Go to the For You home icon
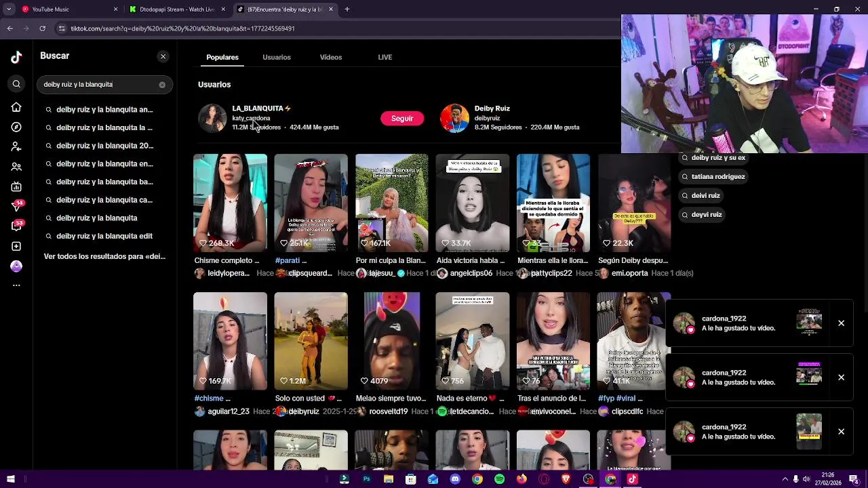 pyautogui.click(x=16, y=107)
